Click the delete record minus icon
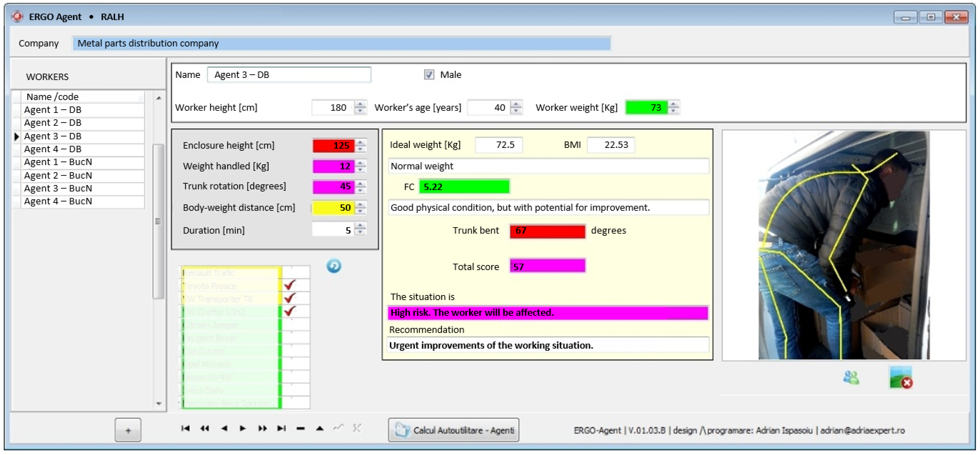980x455 pixels. click(x=301, y=428)
